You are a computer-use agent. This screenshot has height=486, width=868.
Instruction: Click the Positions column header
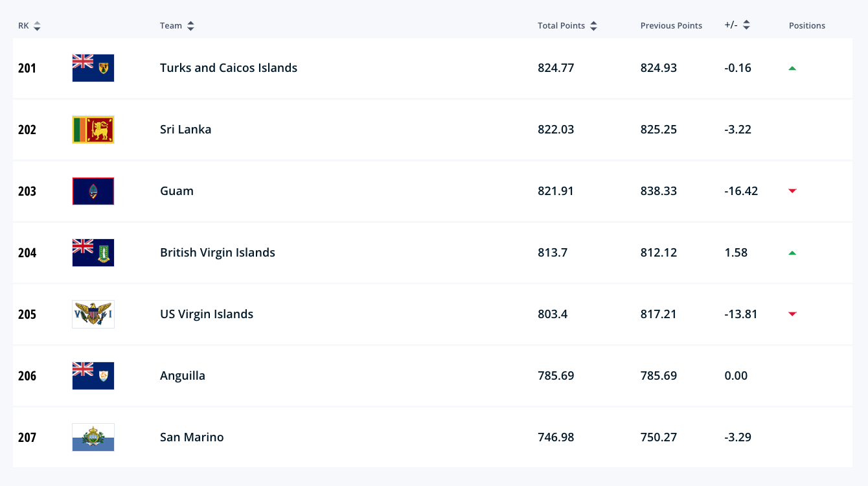coord(806,26)
